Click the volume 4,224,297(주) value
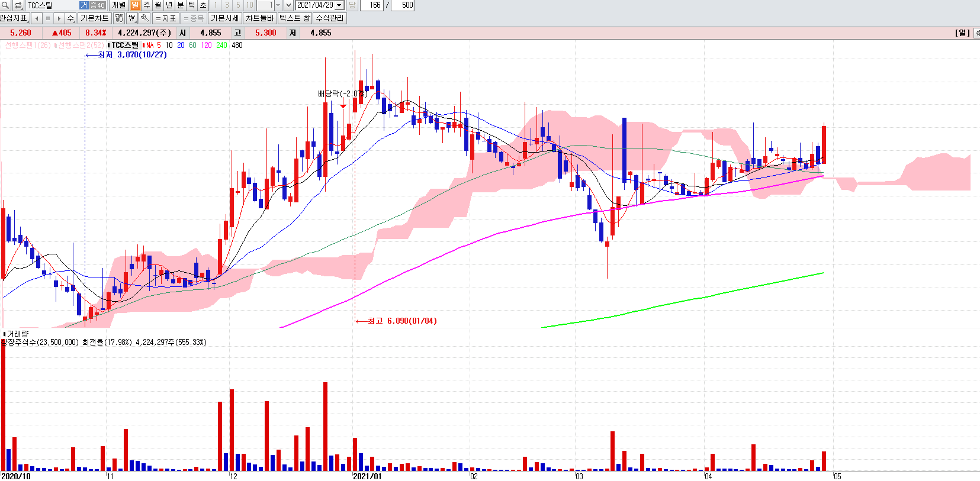This screenshot has width=980, height=481. coord(144,33)
